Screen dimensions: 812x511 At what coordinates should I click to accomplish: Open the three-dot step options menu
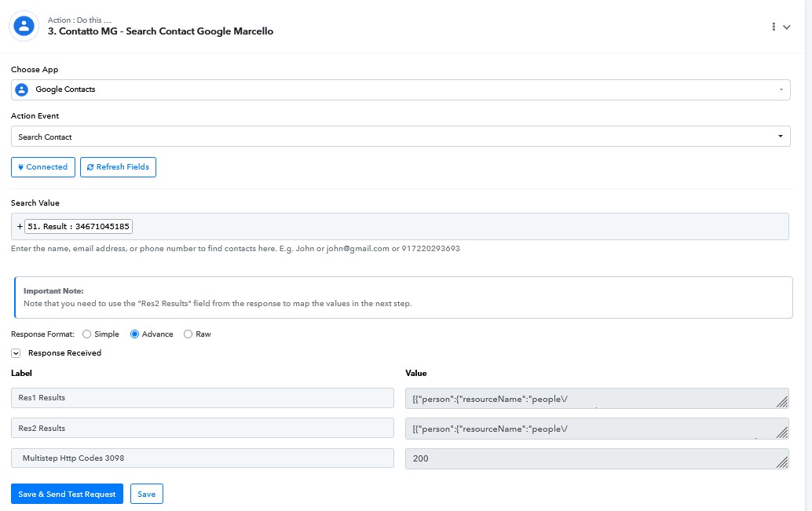point(774,27)
